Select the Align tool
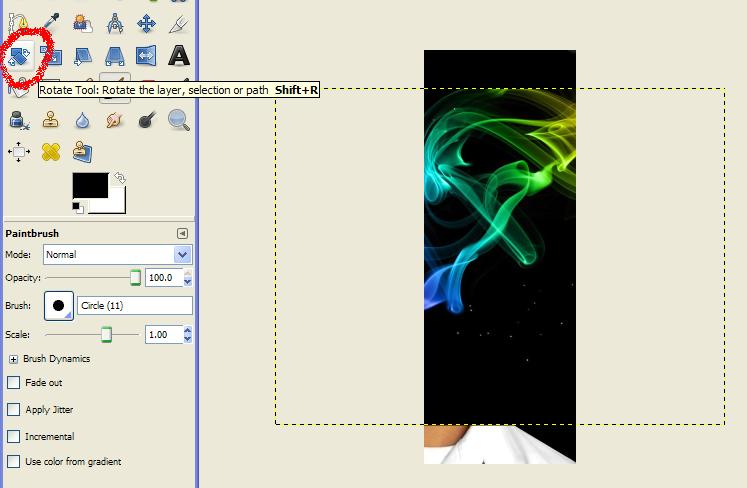This screenshot has width=747, height=488. point(19,152)
